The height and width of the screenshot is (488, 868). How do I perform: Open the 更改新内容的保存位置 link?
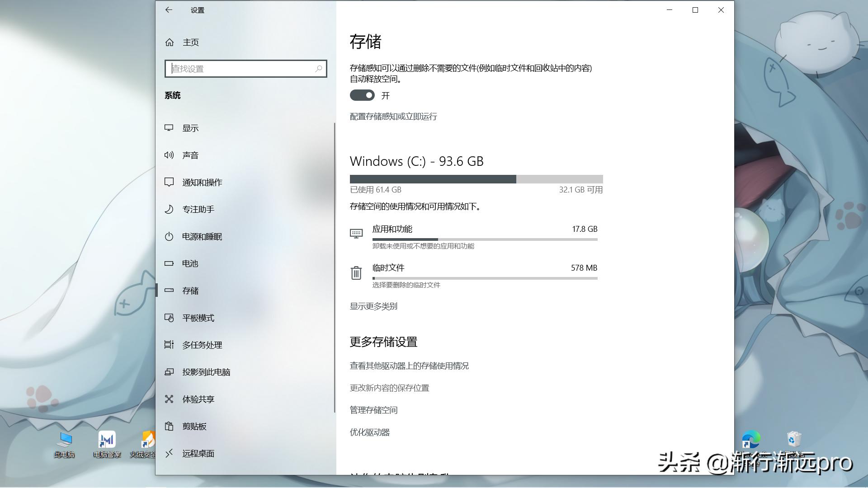pyautogui.click(x=389, y=388)
